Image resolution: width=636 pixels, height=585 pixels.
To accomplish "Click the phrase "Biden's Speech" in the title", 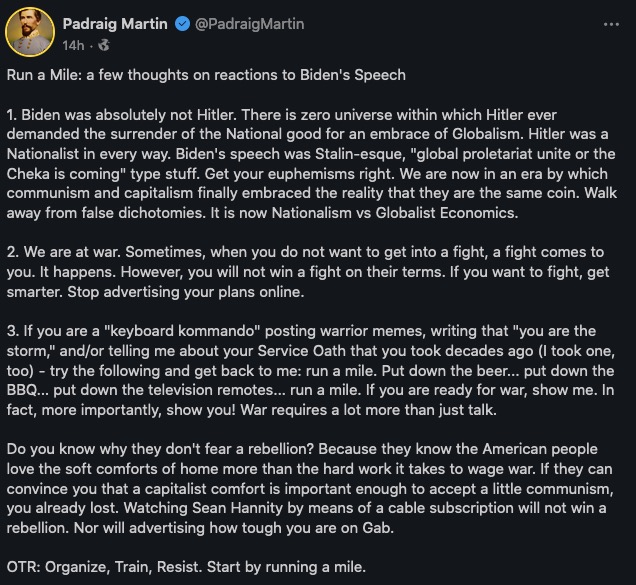I will (x=353, y=75).
